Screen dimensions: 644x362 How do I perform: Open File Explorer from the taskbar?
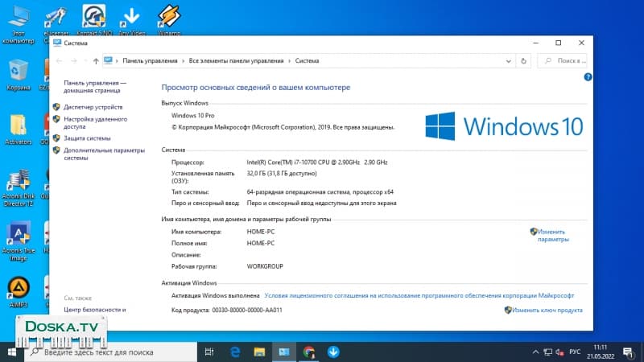coord(259,352)
